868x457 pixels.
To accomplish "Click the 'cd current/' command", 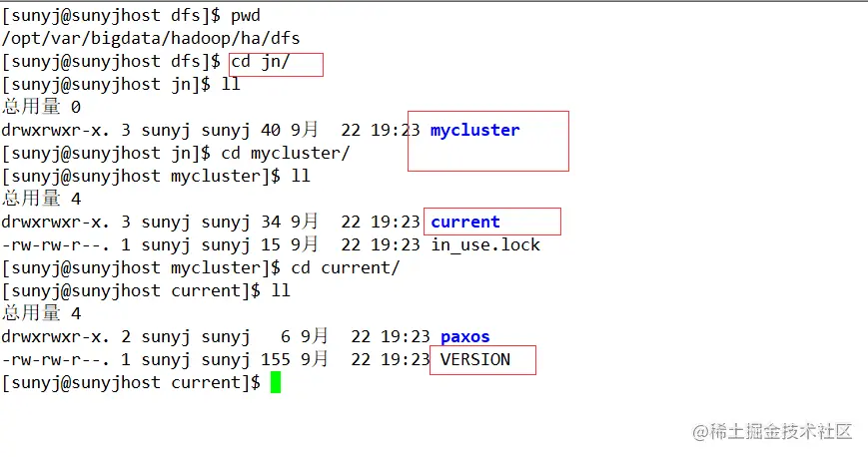I will click(346, 267).
